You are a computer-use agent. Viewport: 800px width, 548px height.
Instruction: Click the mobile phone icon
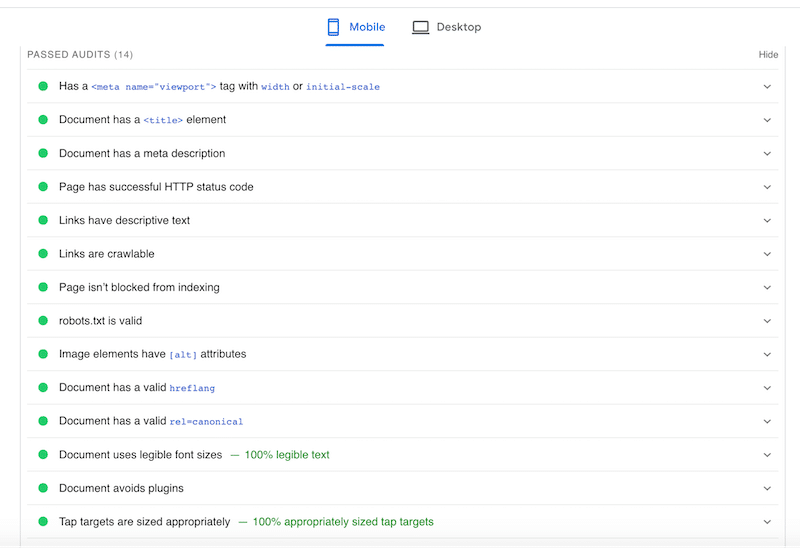click(x=333, y=27)
